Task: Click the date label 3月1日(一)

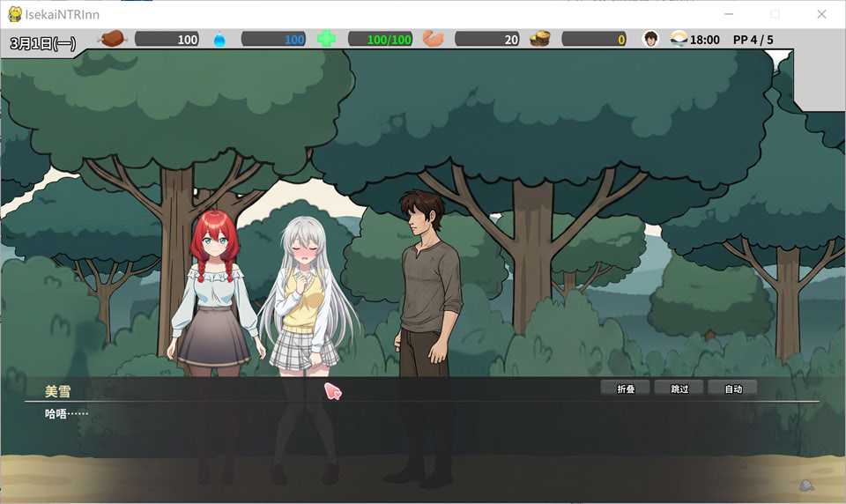Action: [43, 43]
